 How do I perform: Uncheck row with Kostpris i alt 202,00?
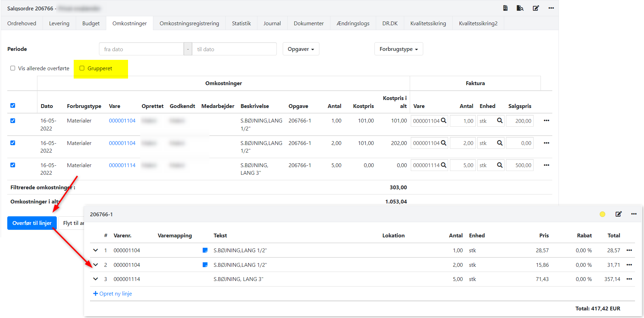[13, 143]
